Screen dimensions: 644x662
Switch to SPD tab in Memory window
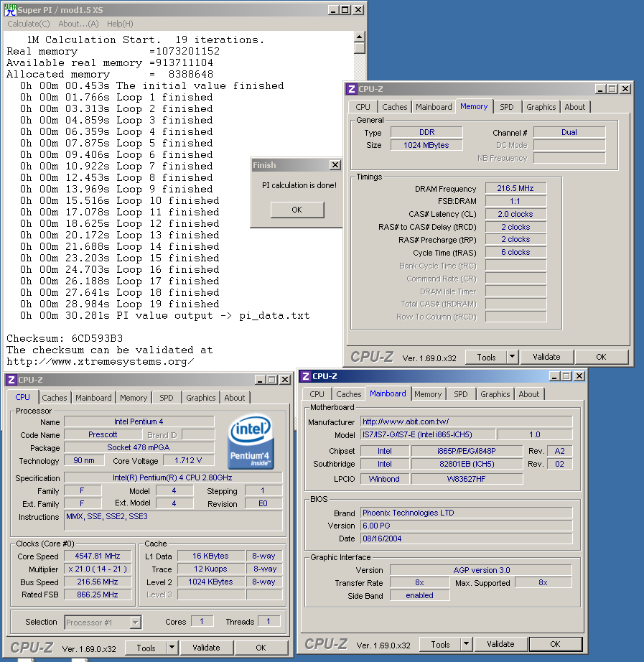[507, 107]
